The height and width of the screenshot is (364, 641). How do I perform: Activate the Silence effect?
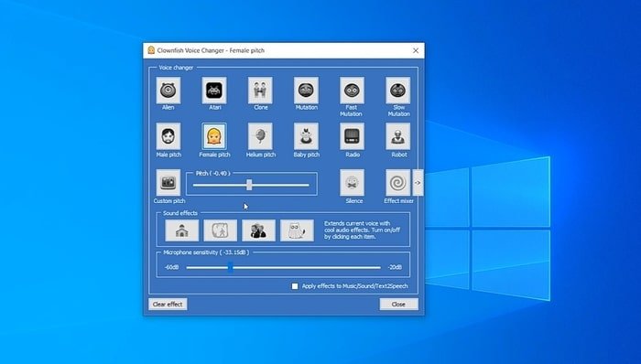(x=352, y=183)
